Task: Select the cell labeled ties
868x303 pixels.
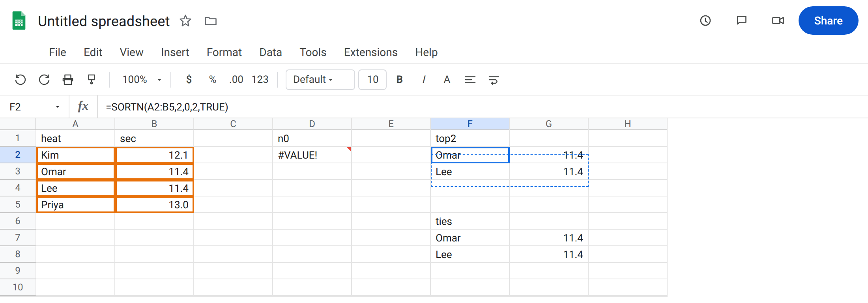Action: pos(470,221)
